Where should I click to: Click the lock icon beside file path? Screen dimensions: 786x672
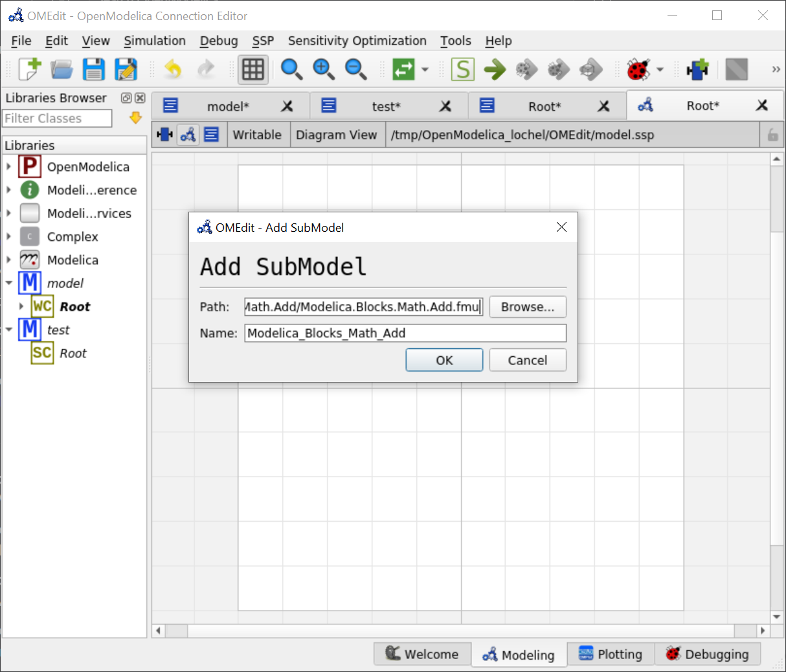[772, 135]
